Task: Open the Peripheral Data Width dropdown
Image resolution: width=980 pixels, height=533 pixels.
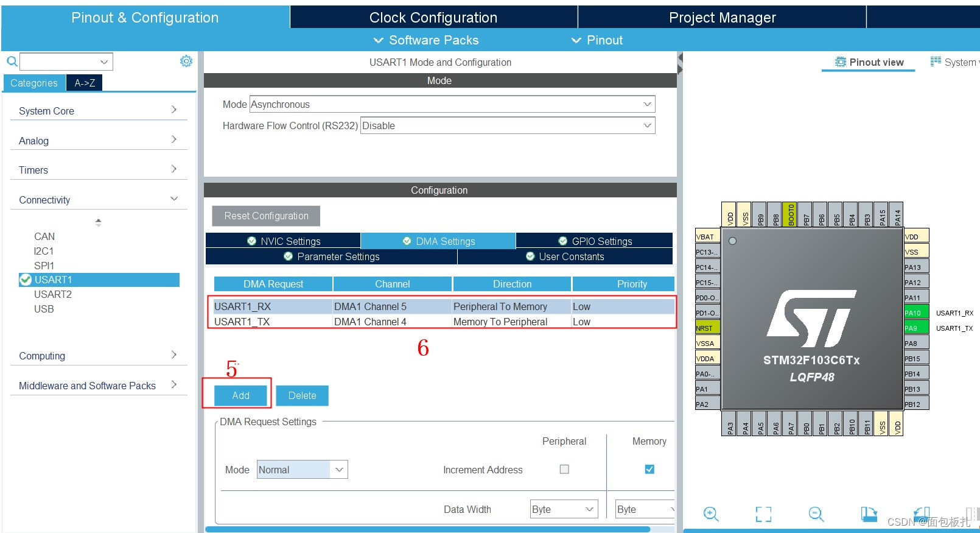Action: pyautogui.click(x=564, y=509)
